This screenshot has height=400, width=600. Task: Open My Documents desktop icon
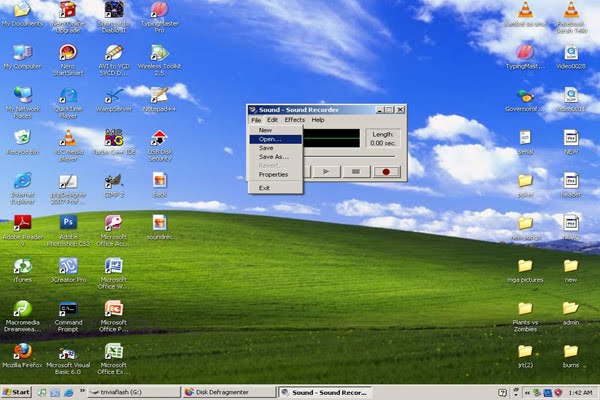click(x=23, y=14)
